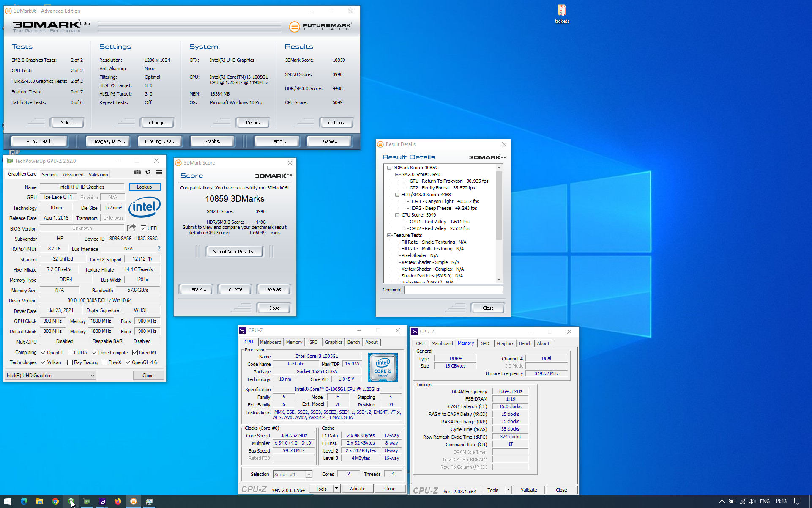Click GPU-Z screenshot camera icon
The width and height of the screenshot is (812, 508).
click(x=137, y=172)
